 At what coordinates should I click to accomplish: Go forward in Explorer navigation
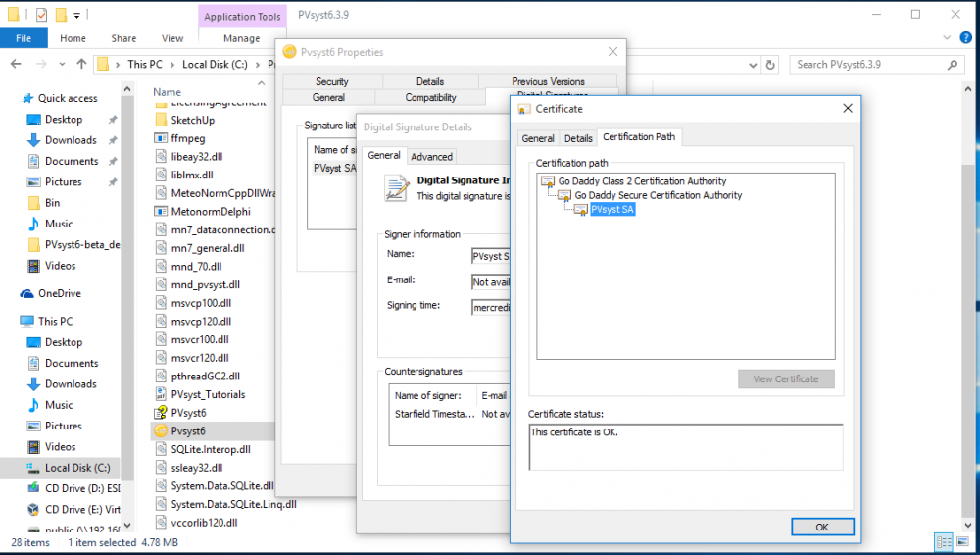click(x=41, y=64)
